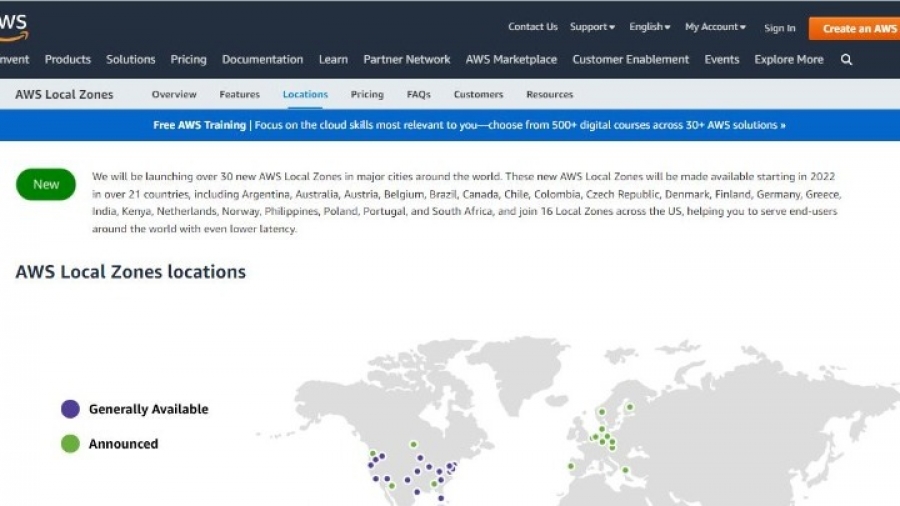Image resolution: width=900 pixels, height=506 pixels.
Task: Click the green New badge
Action: 46,184
